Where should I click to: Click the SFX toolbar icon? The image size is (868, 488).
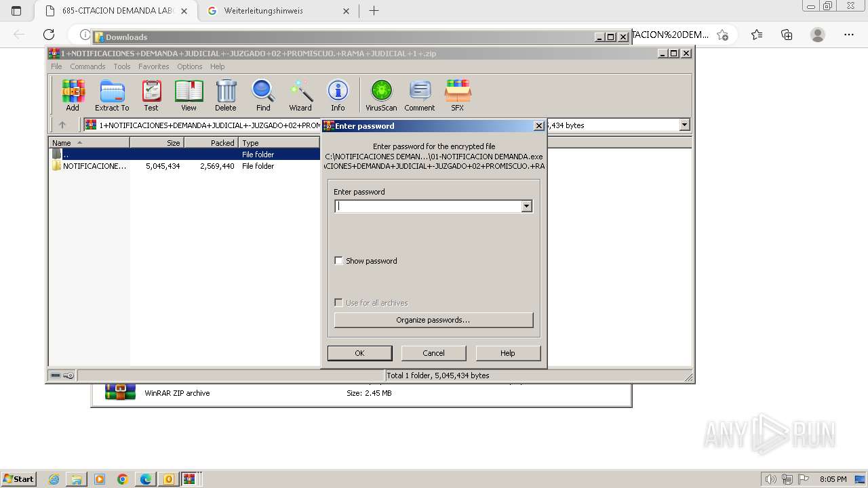point(458,95)
